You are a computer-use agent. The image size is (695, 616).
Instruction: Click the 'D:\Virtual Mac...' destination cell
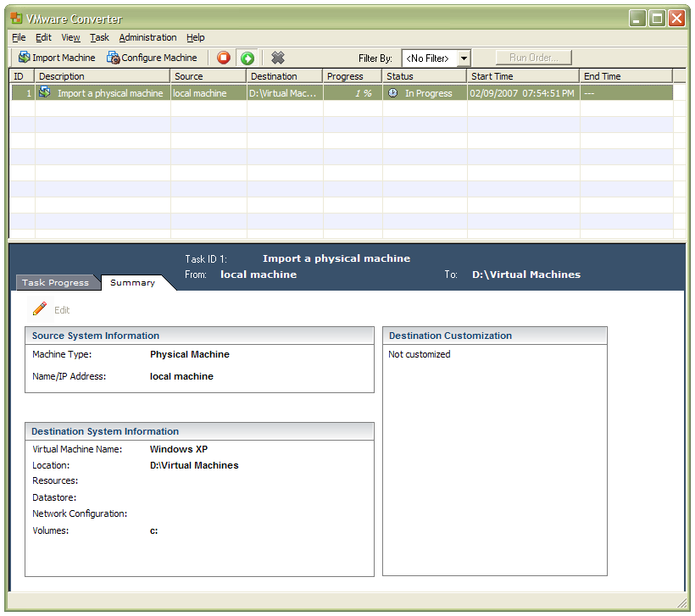[x=283, y=93]
